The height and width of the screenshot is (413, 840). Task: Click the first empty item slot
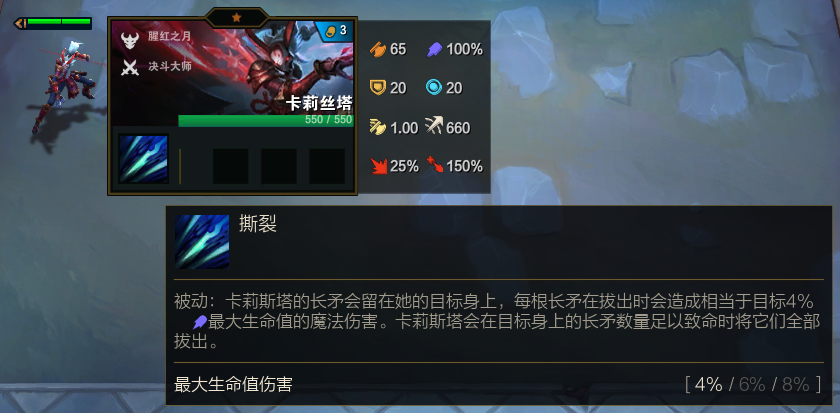[x=230, y=167]
